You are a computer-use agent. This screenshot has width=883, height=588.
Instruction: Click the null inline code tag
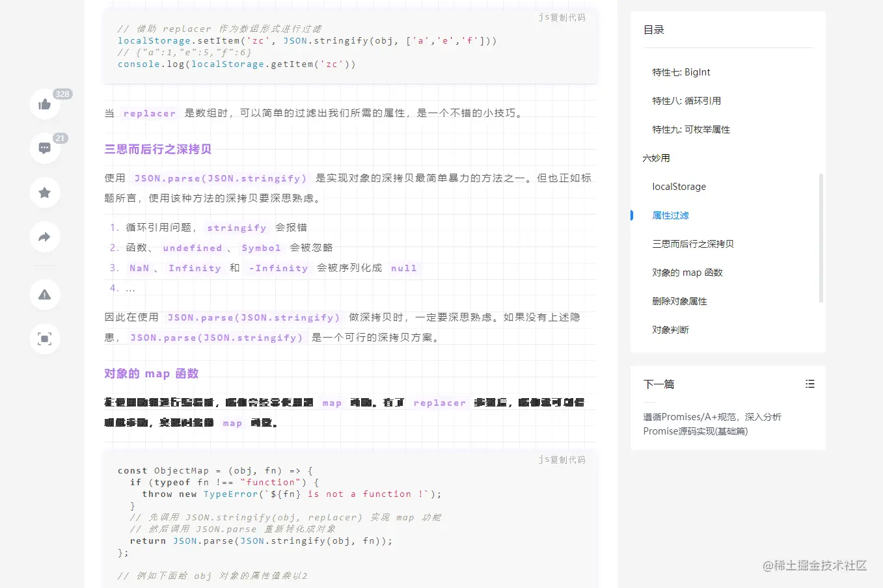(x=403, y=268)
